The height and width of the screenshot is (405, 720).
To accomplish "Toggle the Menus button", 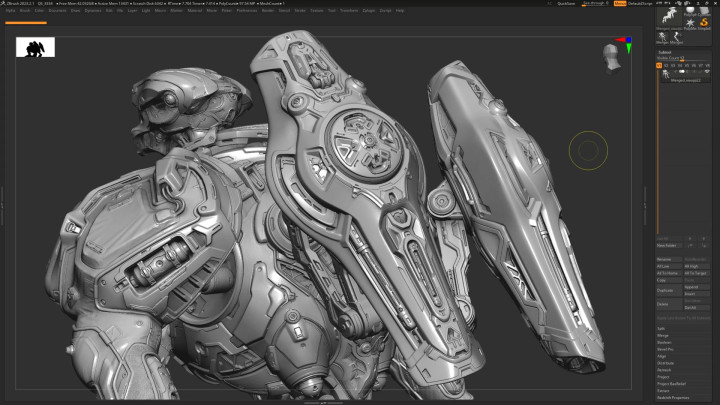I will (620, 4).
